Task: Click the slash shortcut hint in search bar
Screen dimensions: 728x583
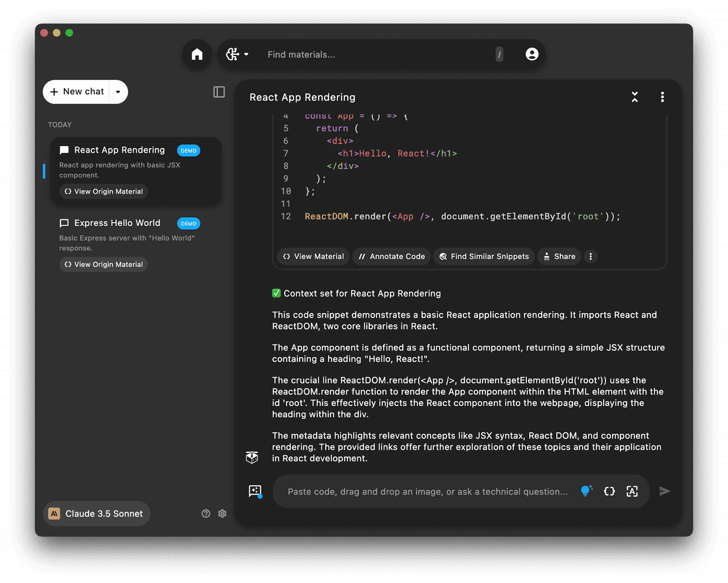Action: click(x=499, y=55)
